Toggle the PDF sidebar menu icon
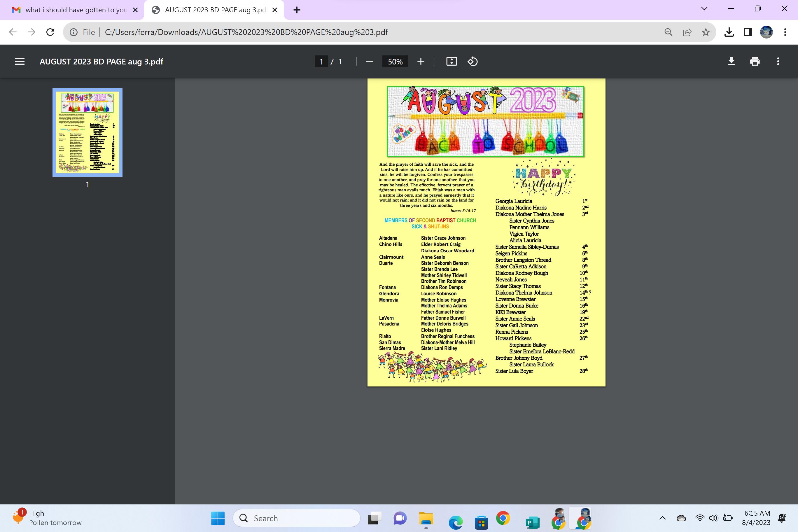Screen dimensions: 798x532 coord(20,62)
